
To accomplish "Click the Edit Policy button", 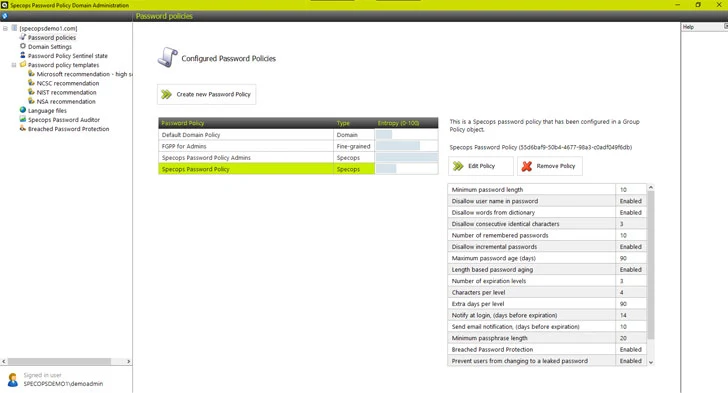I will click(x=481, y=166).
